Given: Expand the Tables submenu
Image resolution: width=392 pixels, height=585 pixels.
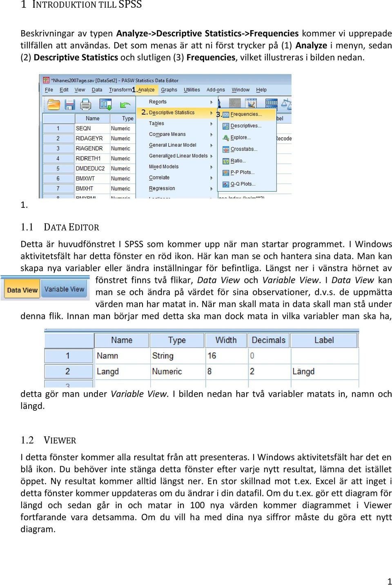Looking at the screenshot, I should click(176, 123).
